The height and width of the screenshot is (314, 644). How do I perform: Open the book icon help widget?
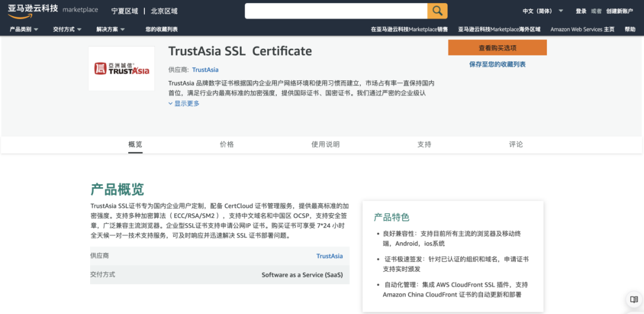click(x=634, y=299)
